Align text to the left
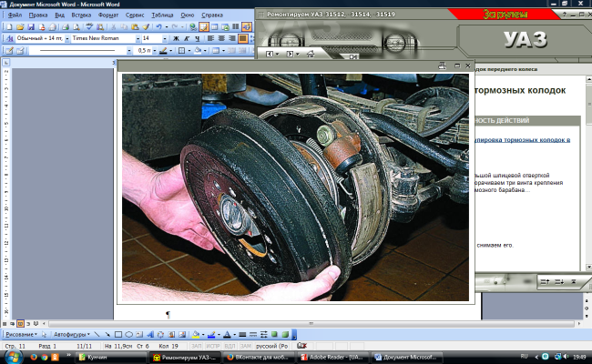The height and width of the screenshot is (364, 592). point(210,38)
